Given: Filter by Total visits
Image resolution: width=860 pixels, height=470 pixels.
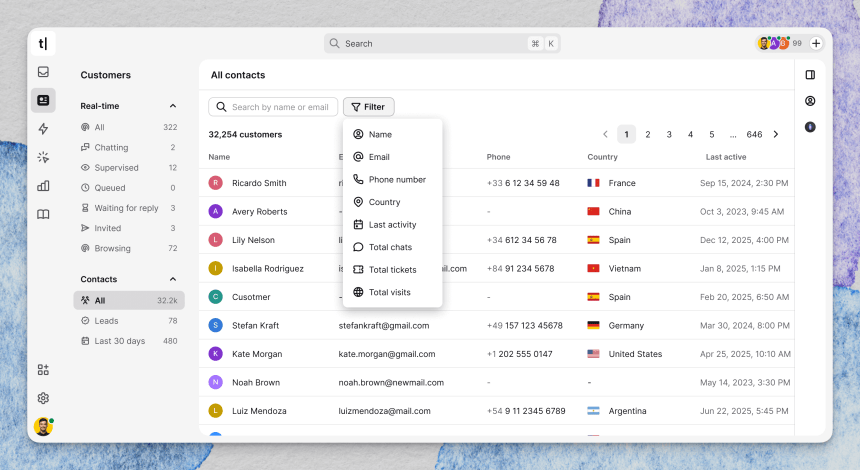Looking at the screenshot, I should [x=392, y=292].
